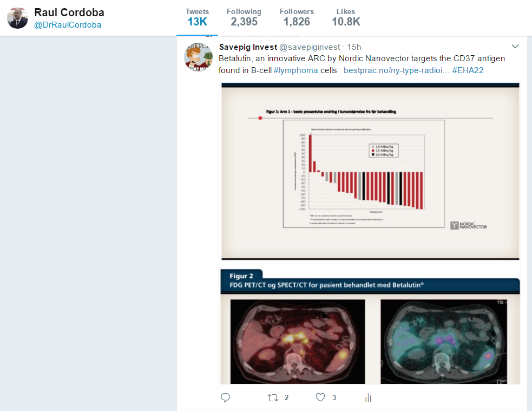Switch to the Tweets tab
Image resolution: width=532 pixels, height=411 pixels.
tap(197, 18)
